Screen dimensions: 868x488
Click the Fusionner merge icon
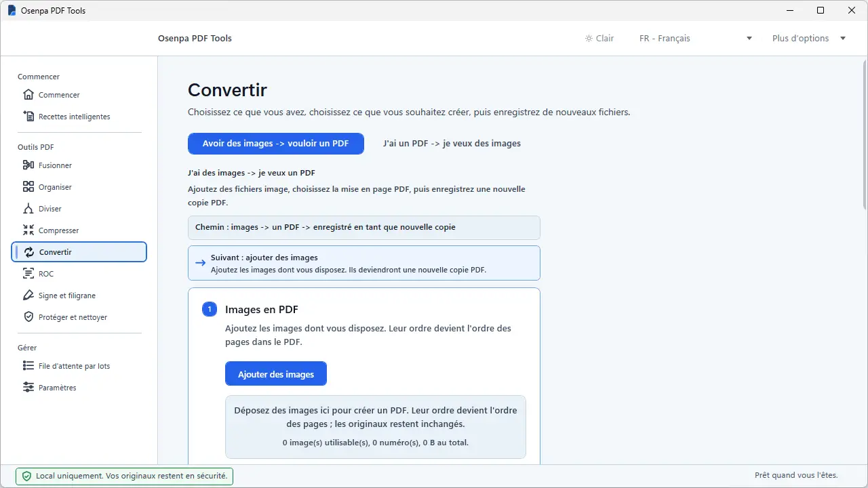[x=28, y=165]
